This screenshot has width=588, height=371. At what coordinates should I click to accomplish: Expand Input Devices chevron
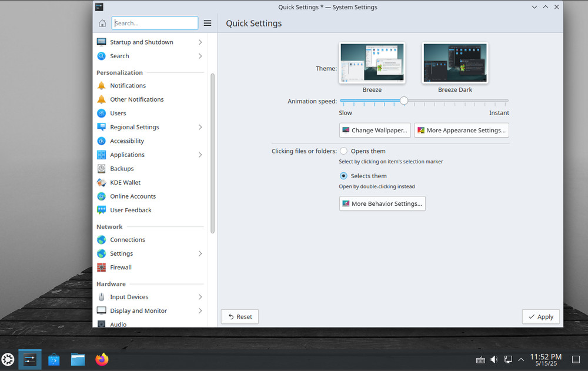click(201, 297)
